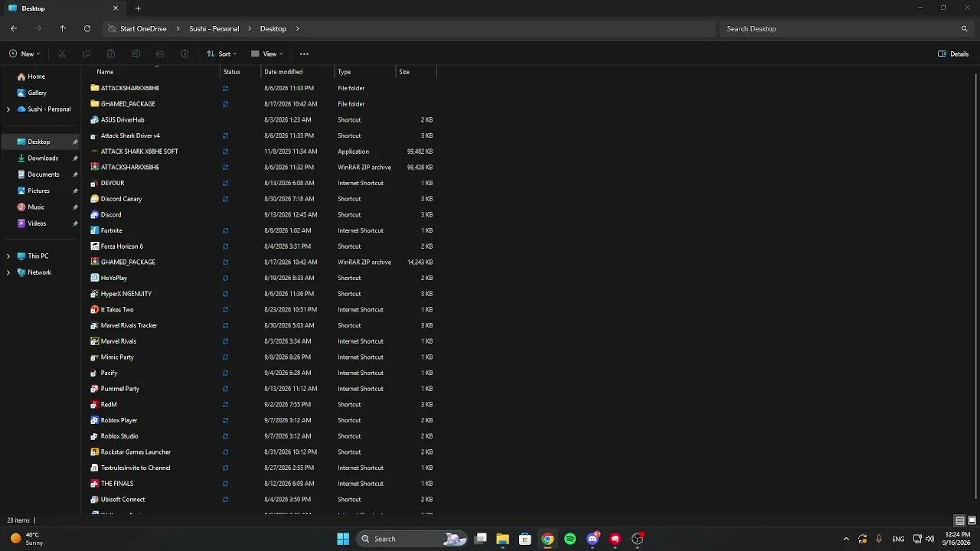Select the ASUS DriverHub shortcut icon
Viewport: 980px width, 551px height.
pyautogui.click(x=95, y=119)
